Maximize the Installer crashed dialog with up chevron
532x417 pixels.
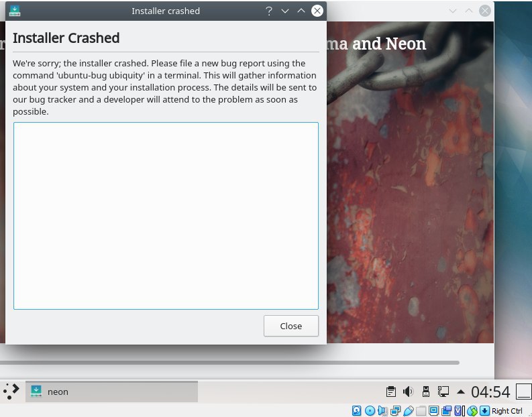(x=301, y=11)
